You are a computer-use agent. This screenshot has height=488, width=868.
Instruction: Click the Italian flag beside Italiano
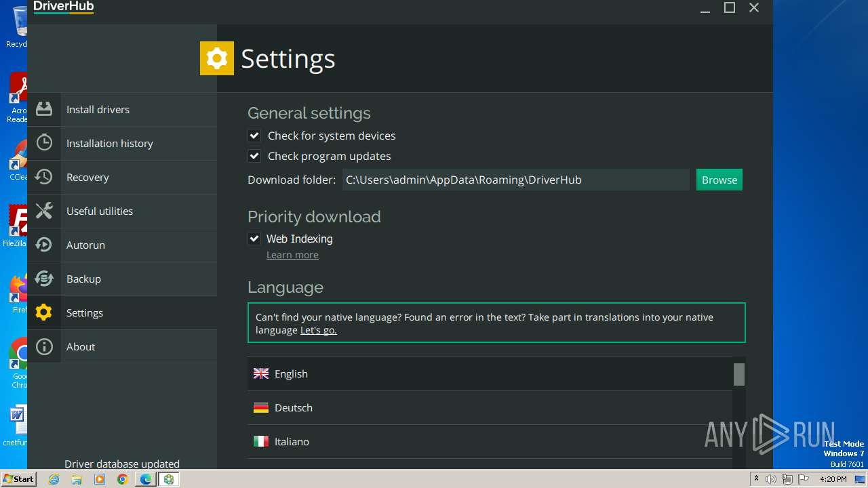click(261, 441)
